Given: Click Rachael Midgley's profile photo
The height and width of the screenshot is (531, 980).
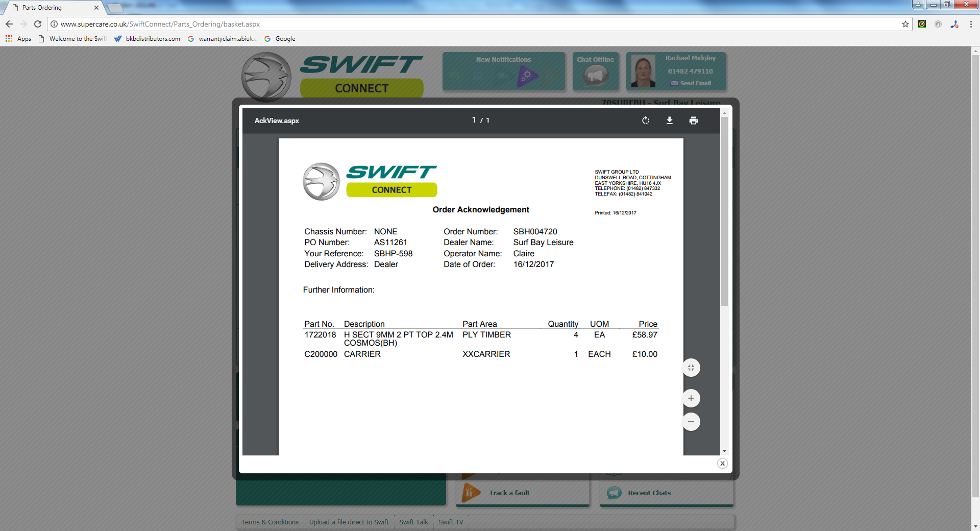Looking at the screenshot, I should 643,71.
